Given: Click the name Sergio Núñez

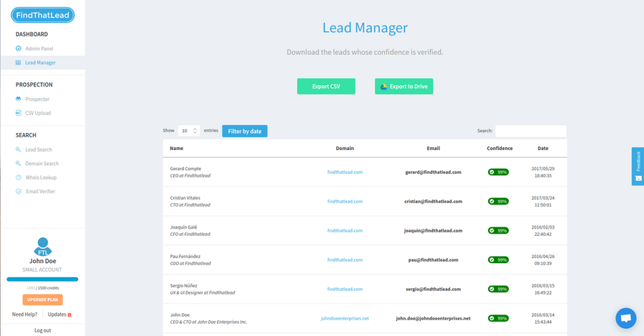Looking at the screenshot, I should click(184, 285).
